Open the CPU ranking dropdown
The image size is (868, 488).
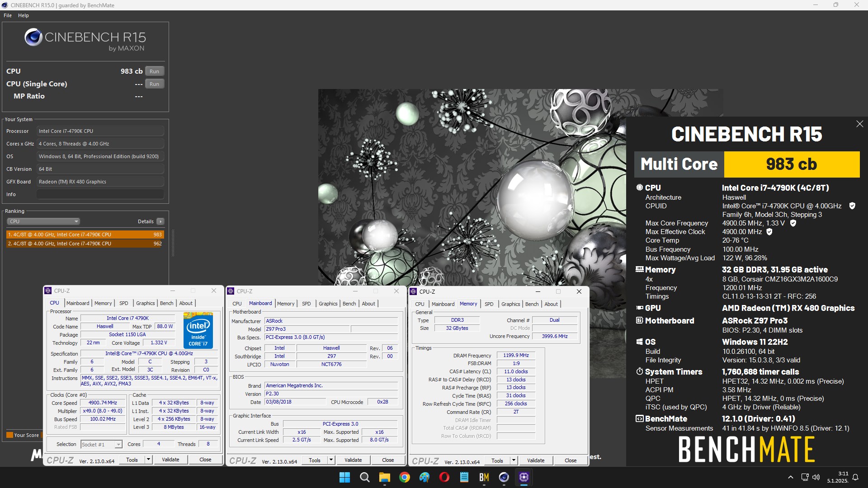[43, 221]
